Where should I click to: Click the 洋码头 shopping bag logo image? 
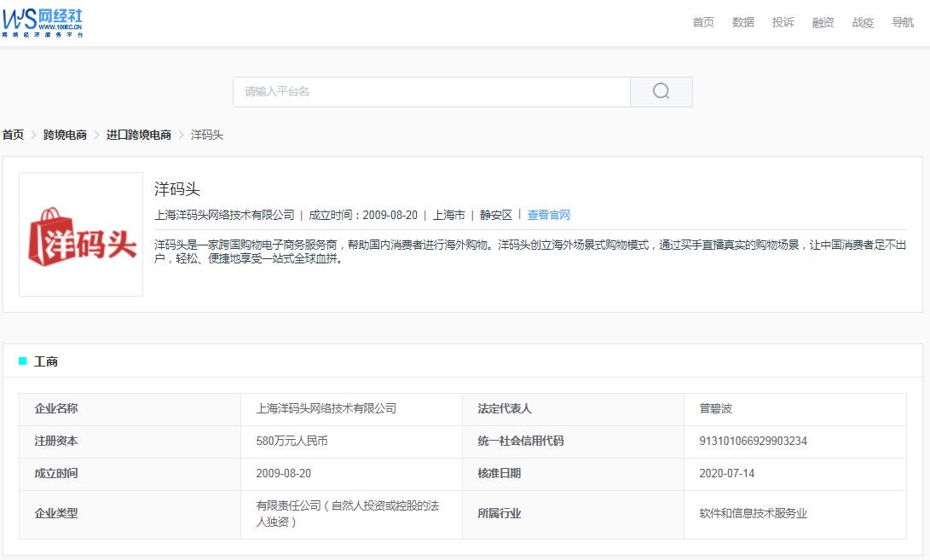80,234
